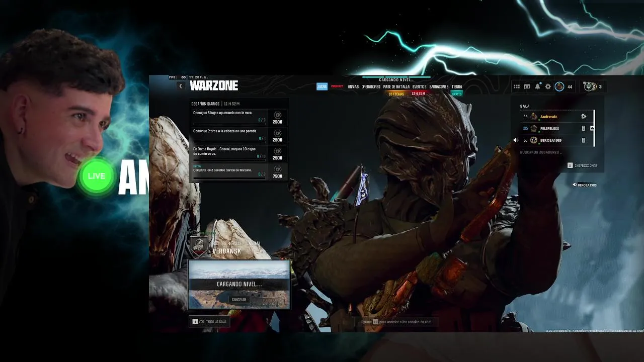Select the FELIPELESS player row
The width and height of the screenshot is (644, 362).
click(557, 128)
